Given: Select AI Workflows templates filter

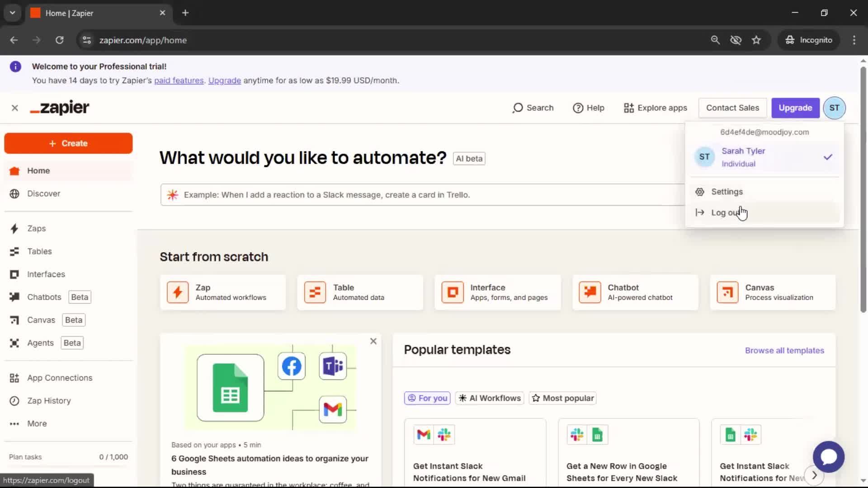Looking at the screenshot, I should point(490,398).
